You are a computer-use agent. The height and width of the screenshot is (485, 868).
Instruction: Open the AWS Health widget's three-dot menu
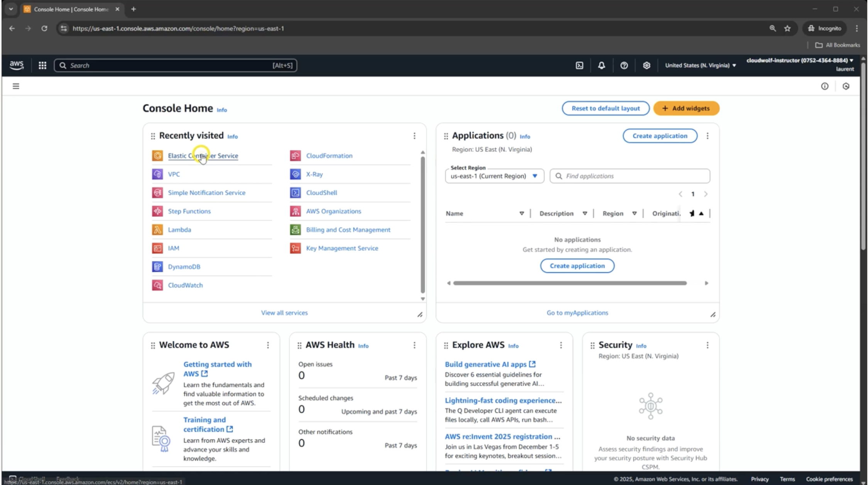(x=414, y=345)
